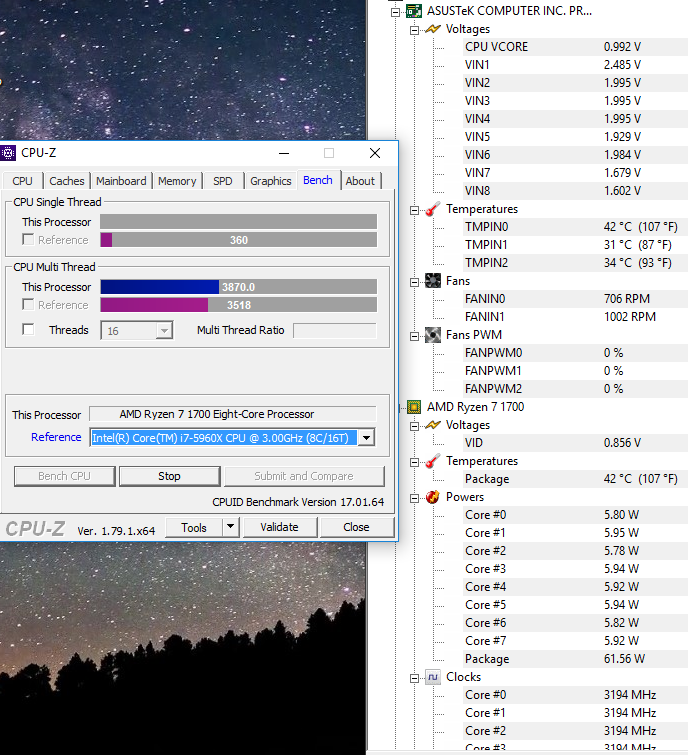The width and height of the screenshot is (688, 755).
Task: Click the Ryzen Temperatures thermometer icon
Action: click(433, 461)
